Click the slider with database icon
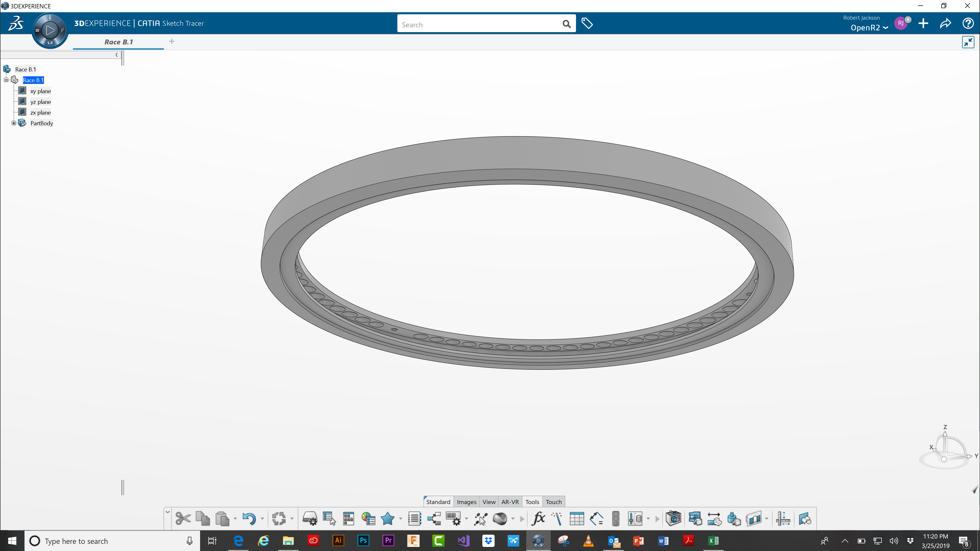This screenshot has height=551, width=980. click(635, 518)
